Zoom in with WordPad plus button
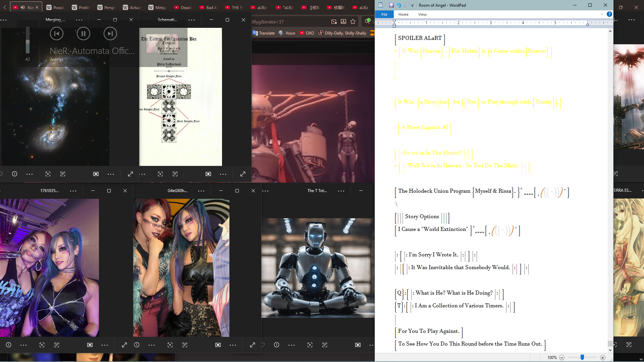This screenshot has height=362, width=644. pyautogui.click(x=603, y=358)
